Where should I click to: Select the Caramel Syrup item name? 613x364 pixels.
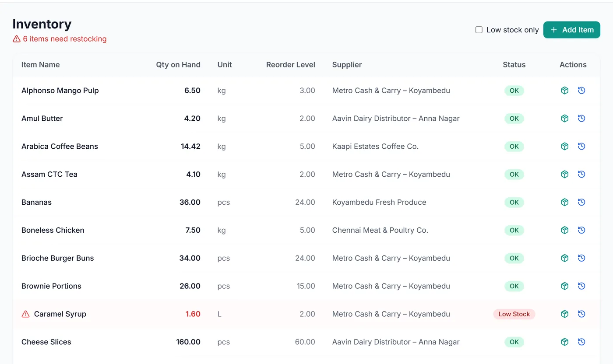coord(60,314)
